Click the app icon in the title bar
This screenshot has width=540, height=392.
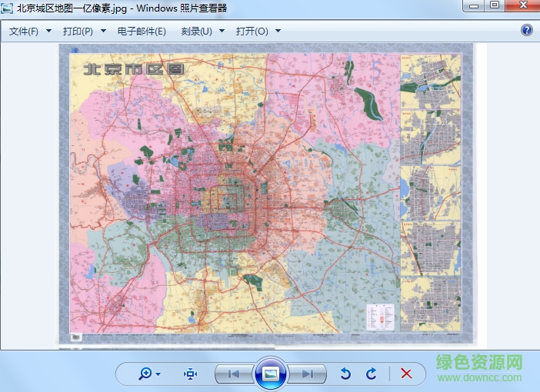pos(8,8)
